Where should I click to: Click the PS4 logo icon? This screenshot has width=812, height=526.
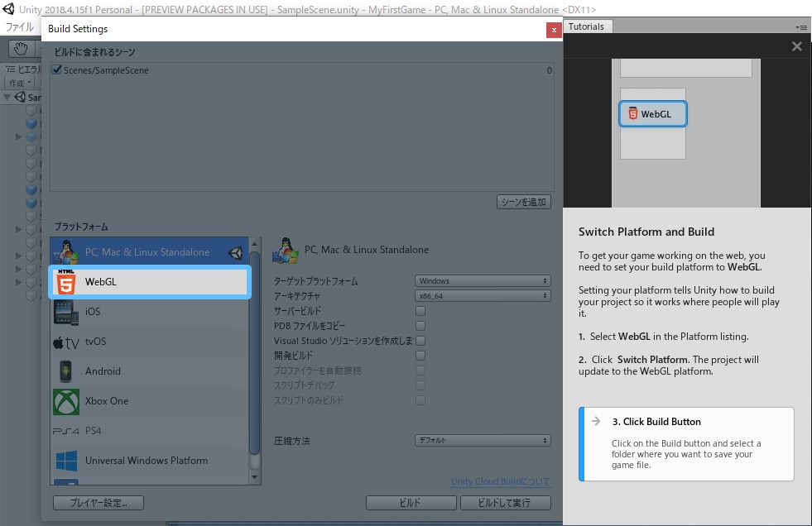point(65,431)
